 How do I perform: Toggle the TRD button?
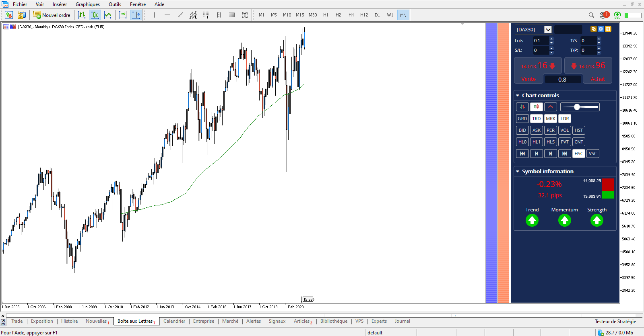[x=536, y=119]
